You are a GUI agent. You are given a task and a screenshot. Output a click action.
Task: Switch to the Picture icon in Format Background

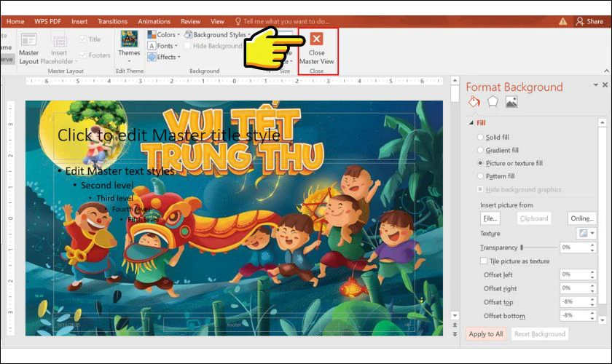point(511,102)
